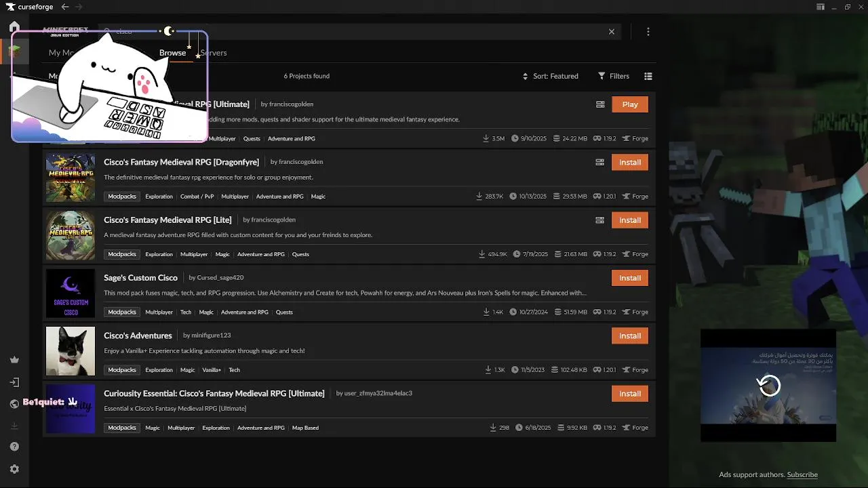Image resolution: width=868 pixels, height=488 pixels.
Task: Open the settings gear icon
Action: pos(14,469)
